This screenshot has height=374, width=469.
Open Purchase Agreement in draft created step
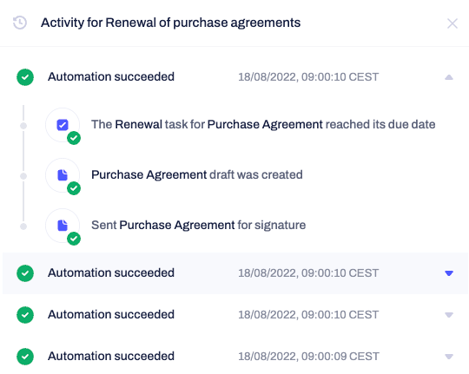click(x=149, y=175)
